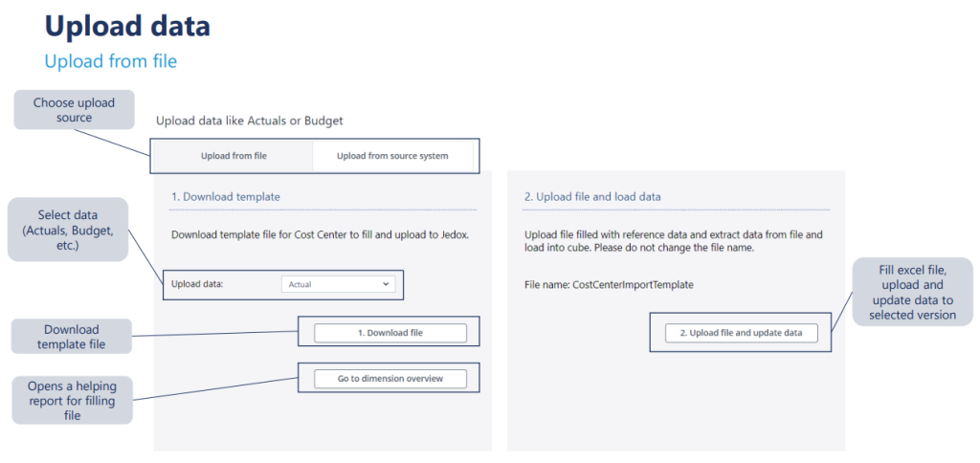Click the File name: CostCenterImportTemplate text
980x463 pixels.
tap(609, 284)
